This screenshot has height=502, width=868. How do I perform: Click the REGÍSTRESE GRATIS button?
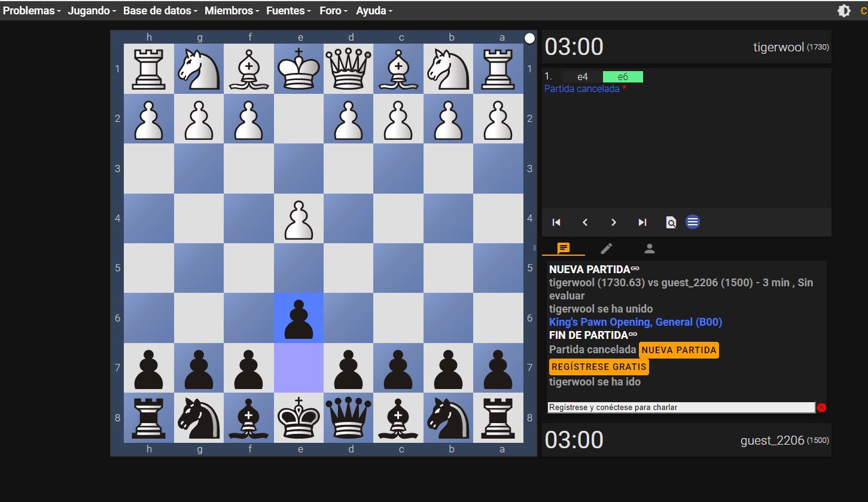(599, 366)
